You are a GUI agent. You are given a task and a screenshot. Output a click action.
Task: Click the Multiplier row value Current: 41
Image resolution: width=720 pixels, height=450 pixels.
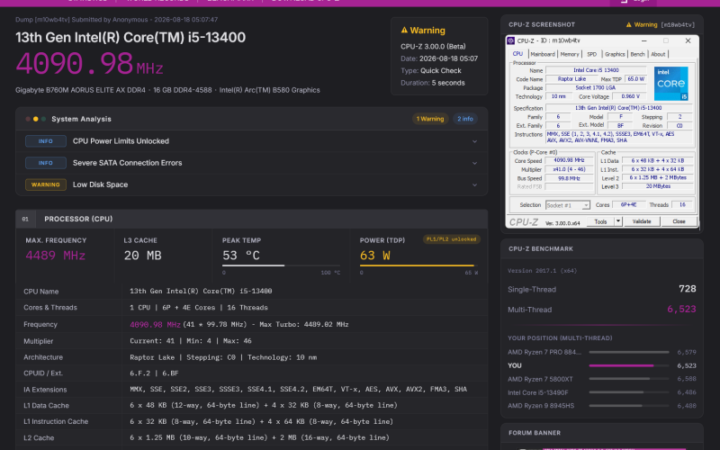click(191, 341)
